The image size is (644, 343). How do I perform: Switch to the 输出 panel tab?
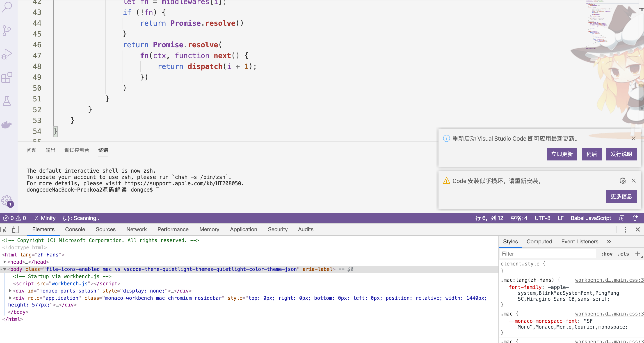tap(50, 150)
